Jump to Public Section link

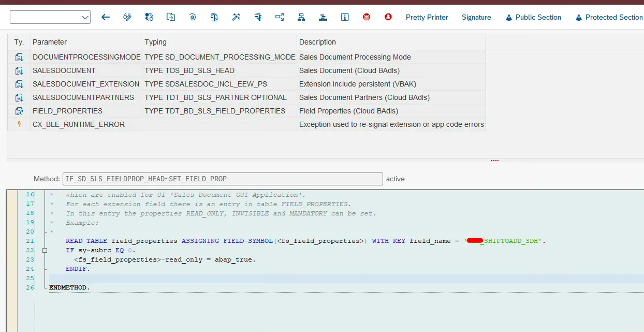pos(537,17)
